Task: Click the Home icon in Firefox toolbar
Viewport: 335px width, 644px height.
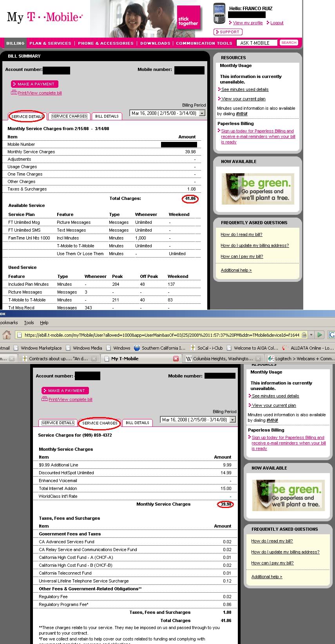Action: (7, 335)
